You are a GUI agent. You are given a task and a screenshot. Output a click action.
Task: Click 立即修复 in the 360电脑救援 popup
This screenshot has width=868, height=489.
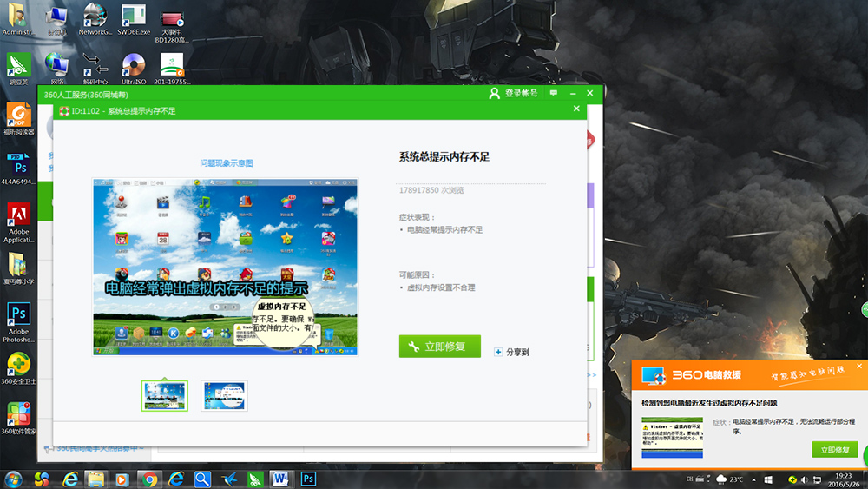pos(835,450)
